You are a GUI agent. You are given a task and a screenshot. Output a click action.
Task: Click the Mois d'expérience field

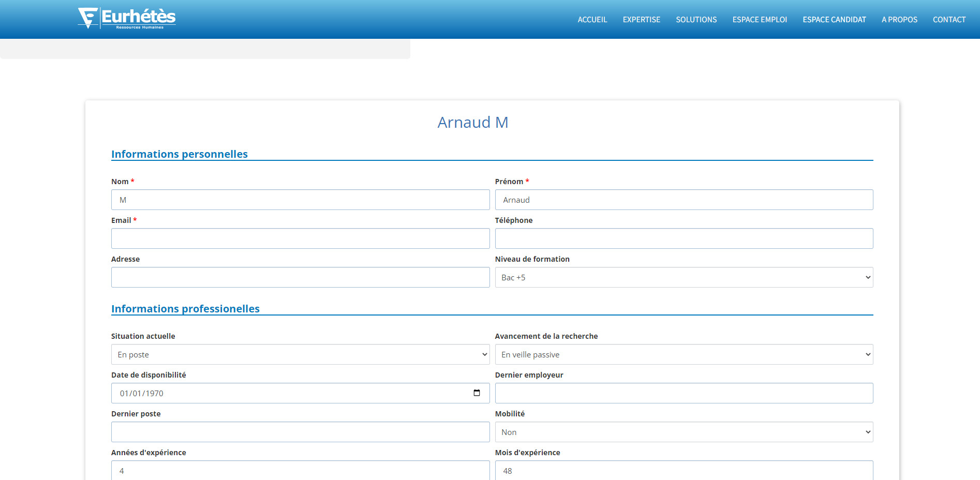(684, 470)
